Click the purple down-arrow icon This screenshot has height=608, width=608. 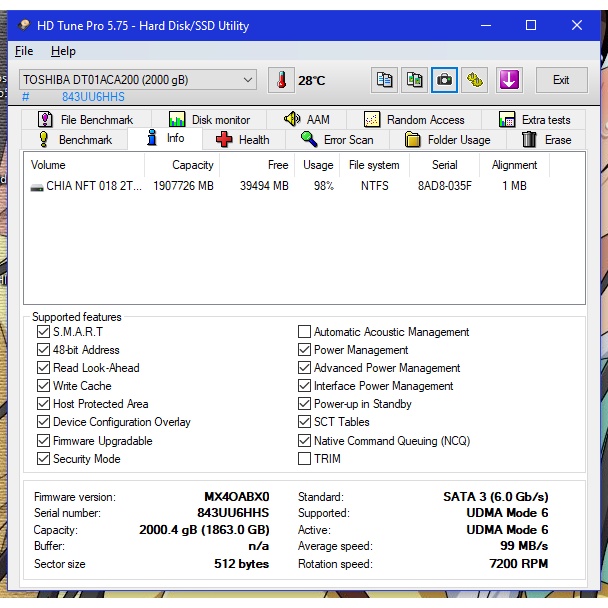coord(510,80)
